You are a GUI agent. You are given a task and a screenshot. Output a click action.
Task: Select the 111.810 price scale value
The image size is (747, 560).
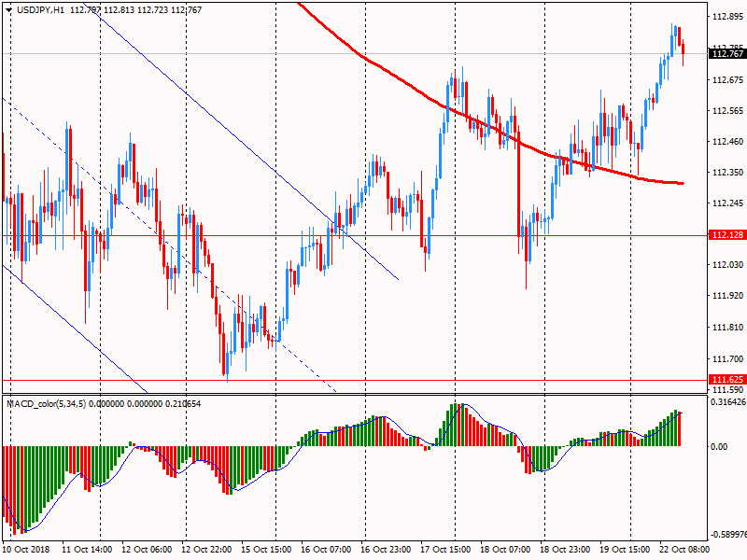pyautogui.click(x=727, y=328)
